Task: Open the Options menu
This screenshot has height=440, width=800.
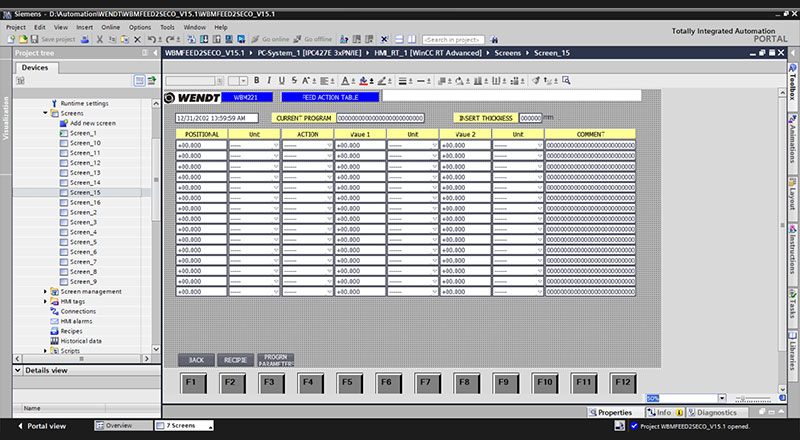Action: tap(140, 27)
